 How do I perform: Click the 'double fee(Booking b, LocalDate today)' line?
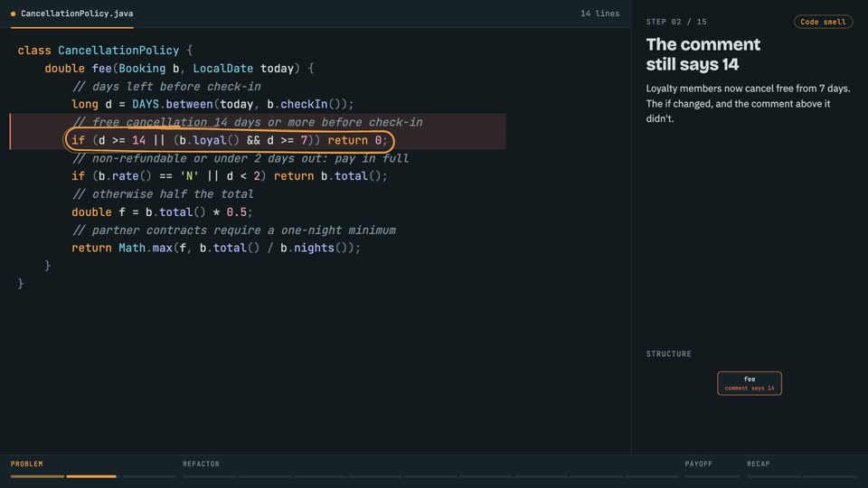pos(179,69)
